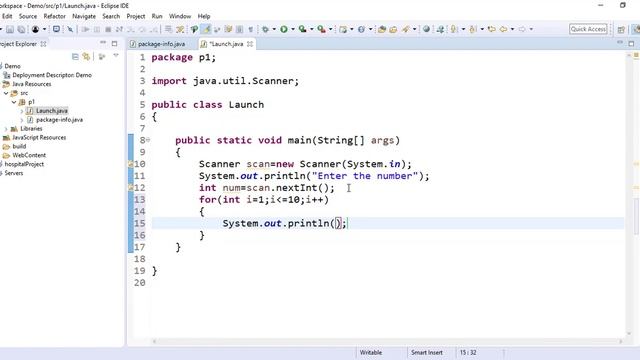Click the Save toolbar icon

pyautogui.click(x=10, y=29)
